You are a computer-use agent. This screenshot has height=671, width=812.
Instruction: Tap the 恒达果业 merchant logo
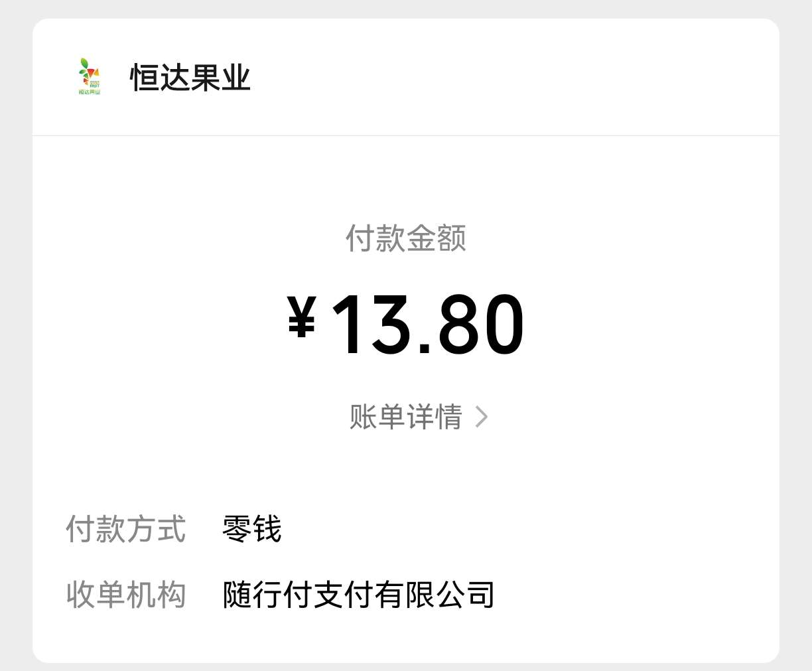pos(89,76)
